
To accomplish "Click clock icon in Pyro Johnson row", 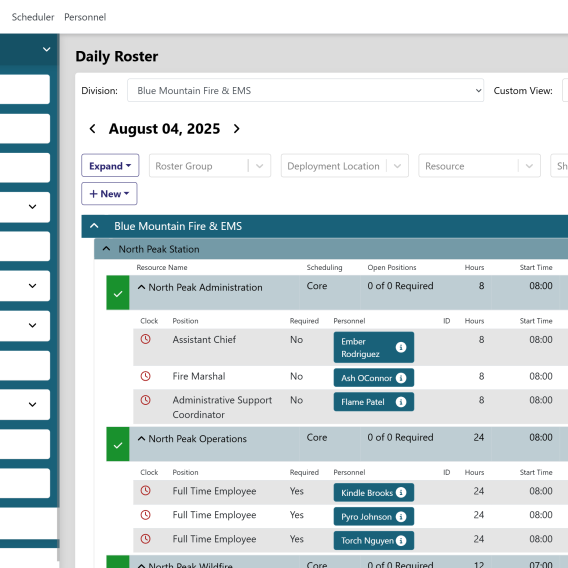I will [146, 515].
